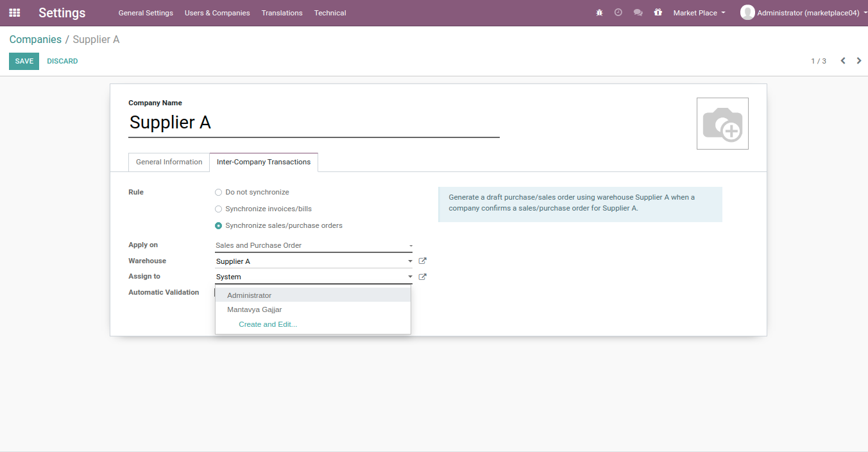Open the activities clock icon
868x452 pixels.
point(618,13)
